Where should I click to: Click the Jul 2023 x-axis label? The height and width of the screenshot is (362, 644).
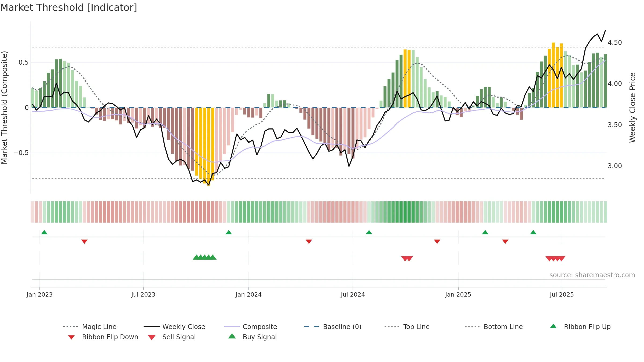[x=143, y=294]
